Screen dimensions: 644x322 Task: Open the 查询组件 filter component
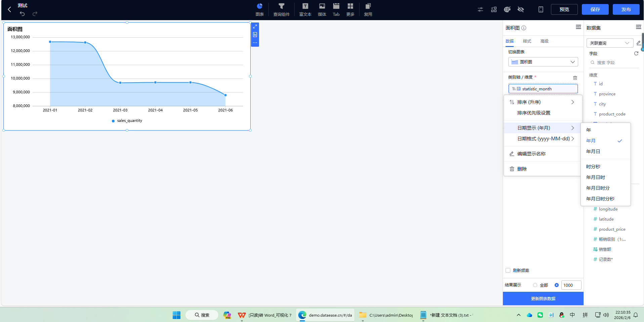click(x=282, y=9)
